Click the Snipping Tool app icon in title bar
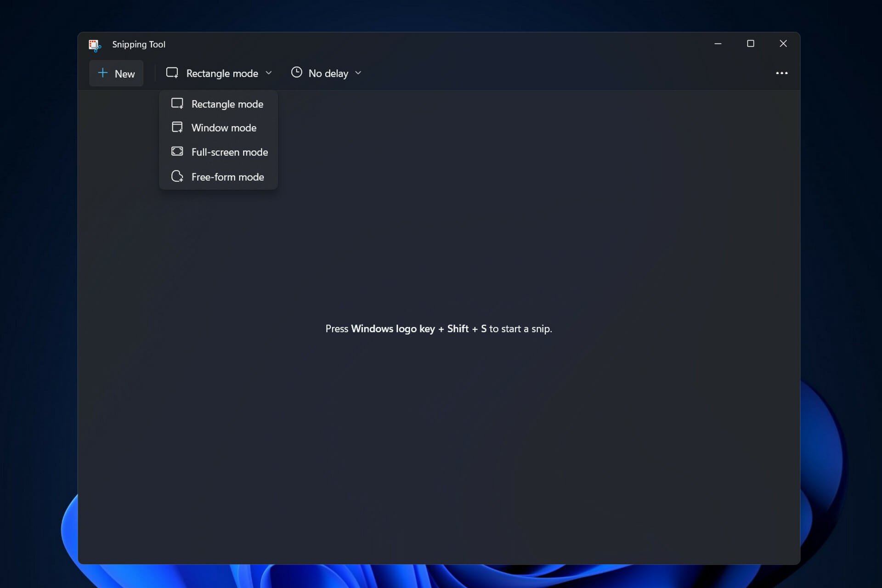Screen dimensions: 882x588 tap(95, 45)
